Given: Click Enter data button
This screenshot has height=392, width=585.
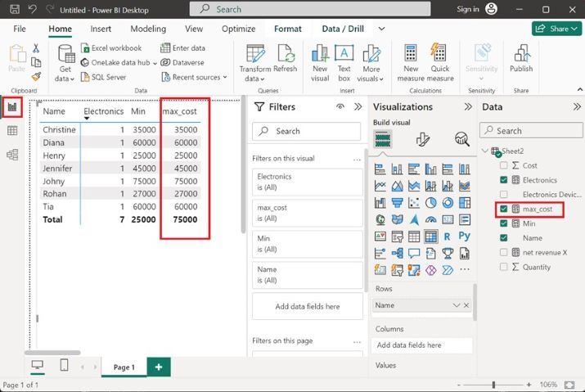Looking at the screenshot, I should pos(182,47).
